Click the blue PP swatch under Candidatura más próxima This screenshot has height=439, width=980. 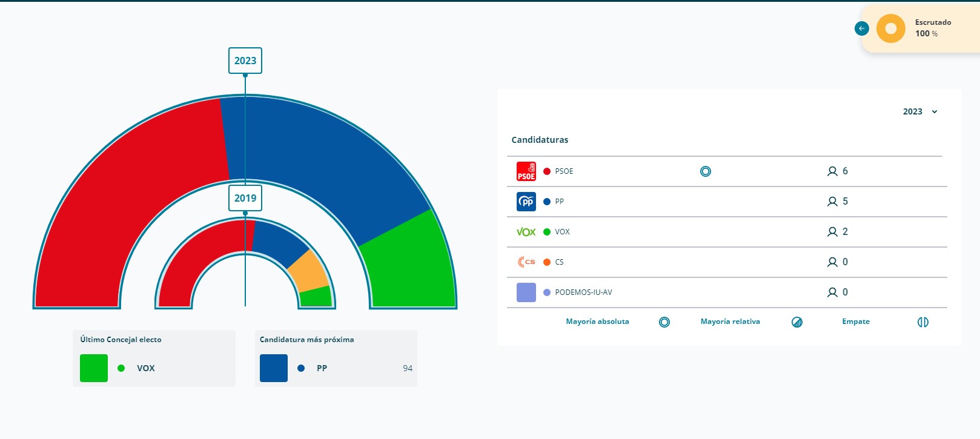point(274,368)
